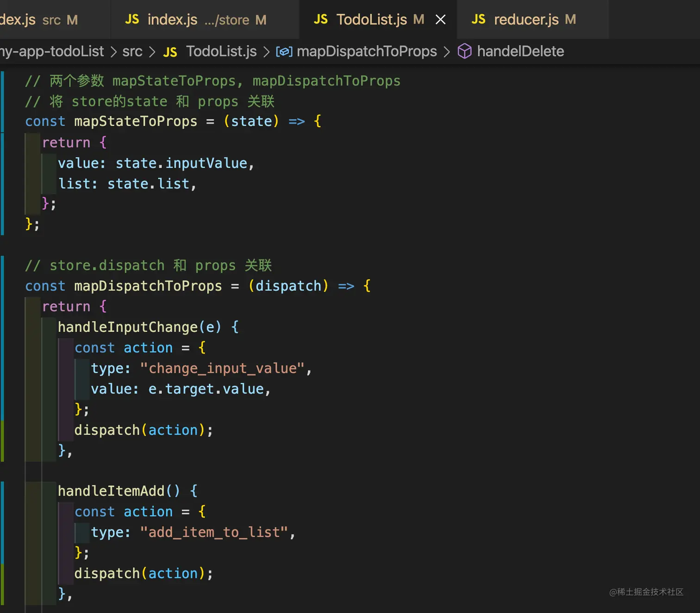Screen dimensions: 700x613
Task: Select the mapDispatchToProps breadcrumb
Action: (367, 51)
